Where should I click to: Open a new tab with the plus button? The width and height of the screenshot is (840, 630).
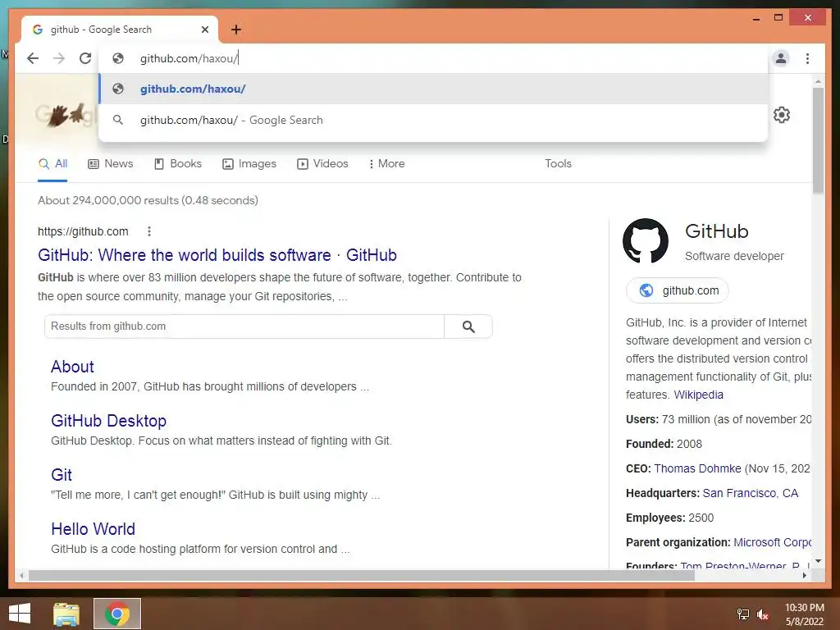236,30
